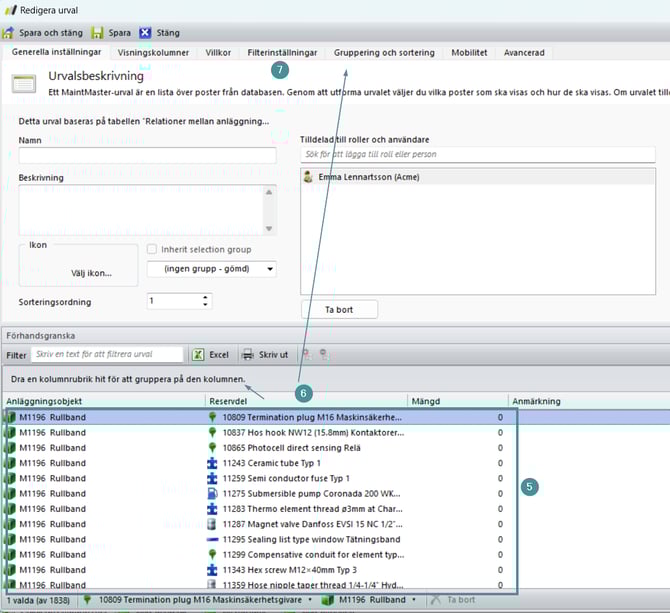The width and height of the screenshot is (670, 613).
Task: Click the Namn text field
Action: coord(147,155)
